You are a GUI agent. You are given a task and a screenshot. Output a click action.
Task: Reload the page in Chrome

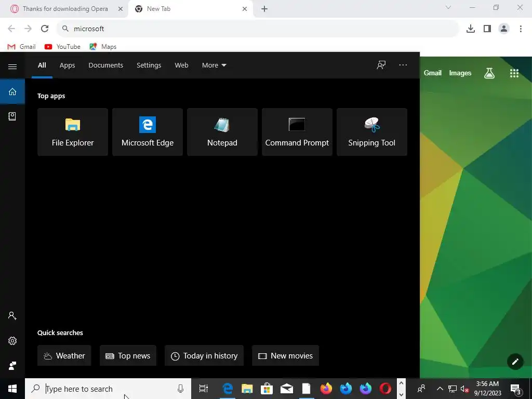point(45,29)
